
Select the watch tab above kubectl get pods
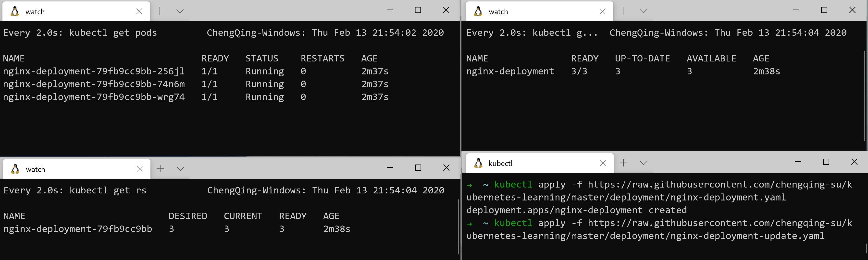[67, 12]
